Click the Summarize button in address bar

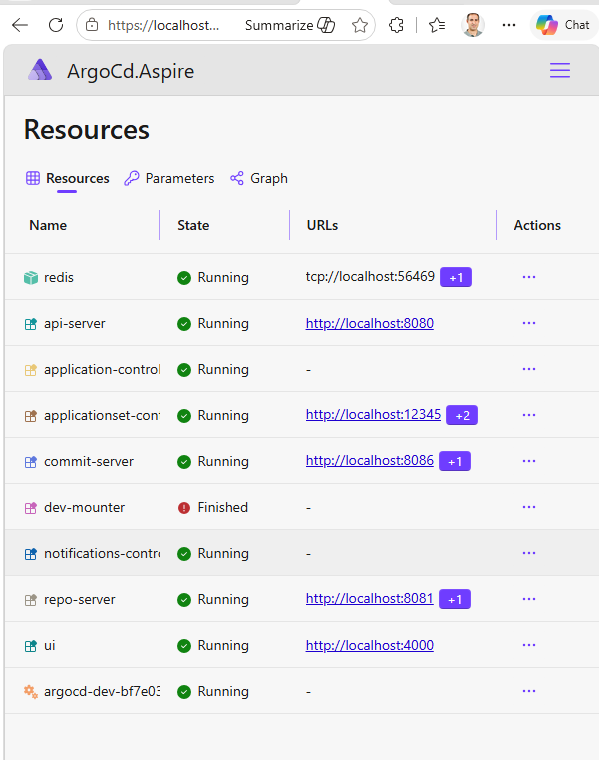[290, 25]
